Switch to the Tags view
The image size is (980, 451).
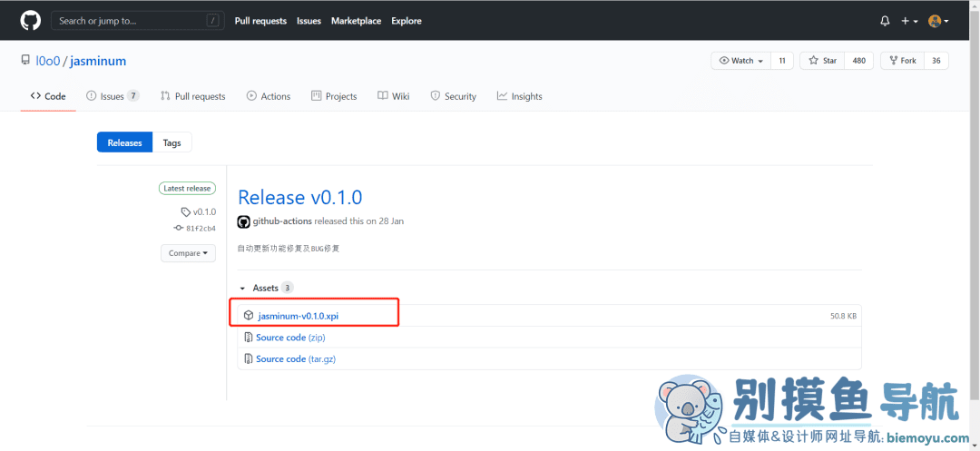[171, 142]
